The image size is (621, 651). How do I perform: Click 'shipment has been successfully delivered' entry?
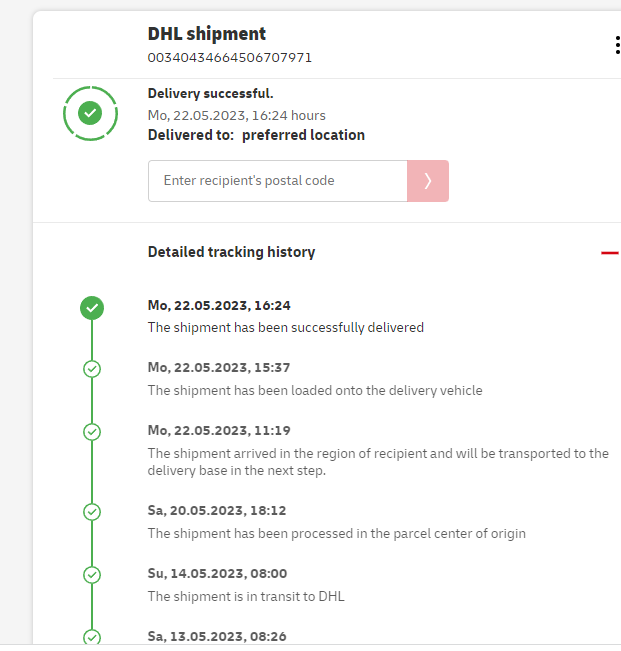pos(285,327)
